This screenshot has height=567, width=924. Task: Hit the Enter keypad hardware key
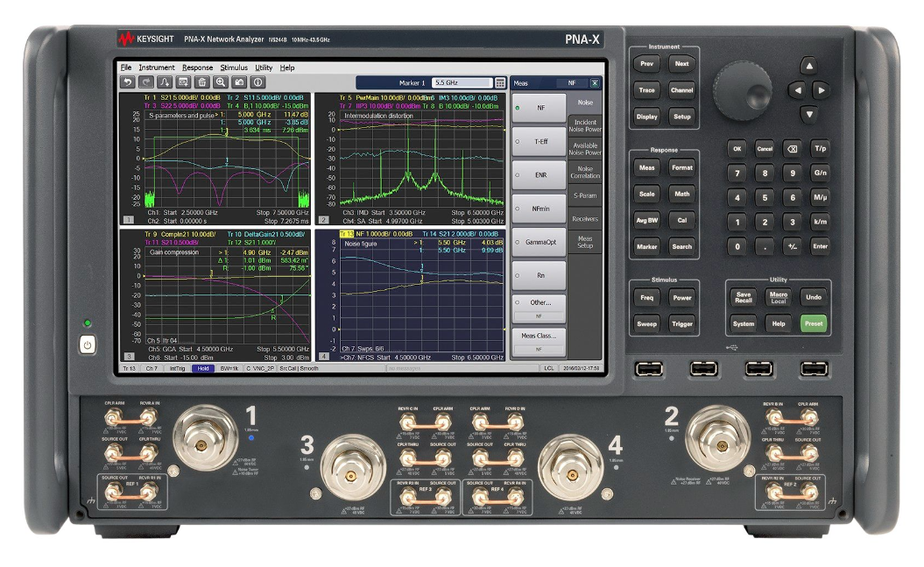pos(821,246)
